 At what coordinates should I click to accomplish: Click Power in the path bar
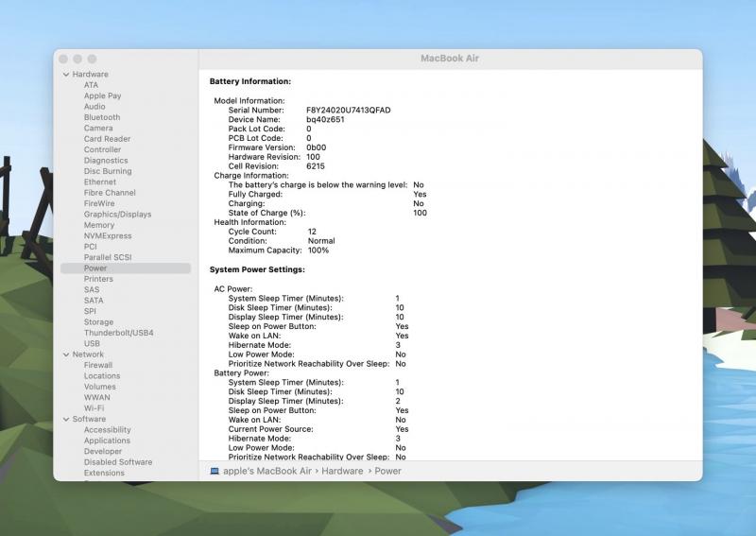[x=387, y=472]
